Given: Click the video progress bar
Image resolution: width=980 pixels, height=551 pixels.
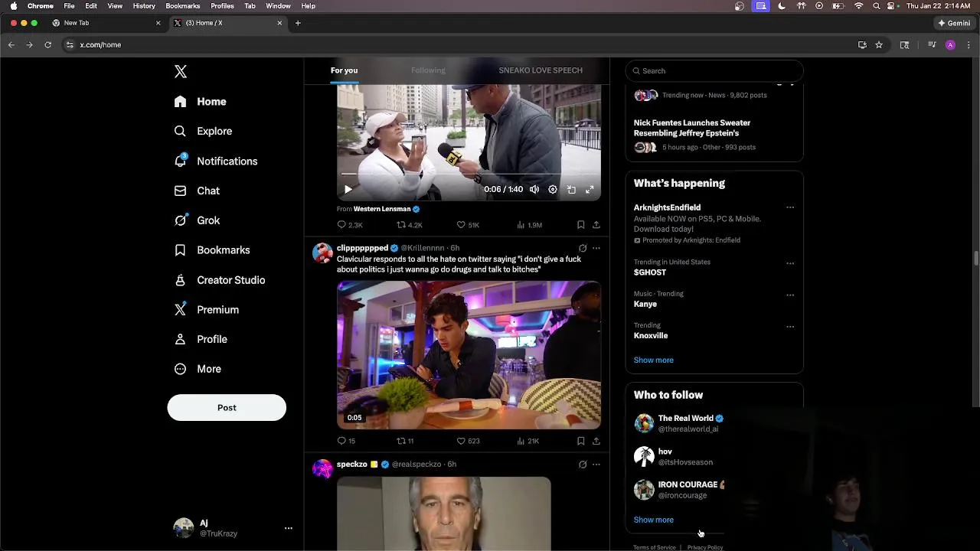Looking at the screenshot, I should (x=469, y=174).
